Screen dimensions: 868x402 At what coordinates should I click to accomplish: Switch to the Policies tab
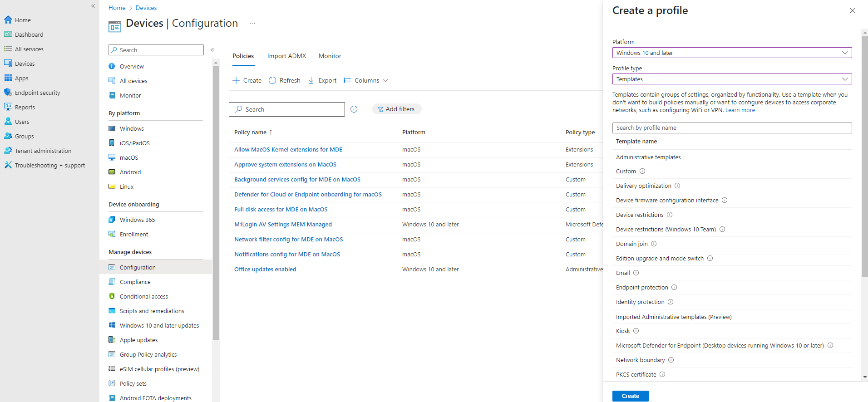[243, 56]
